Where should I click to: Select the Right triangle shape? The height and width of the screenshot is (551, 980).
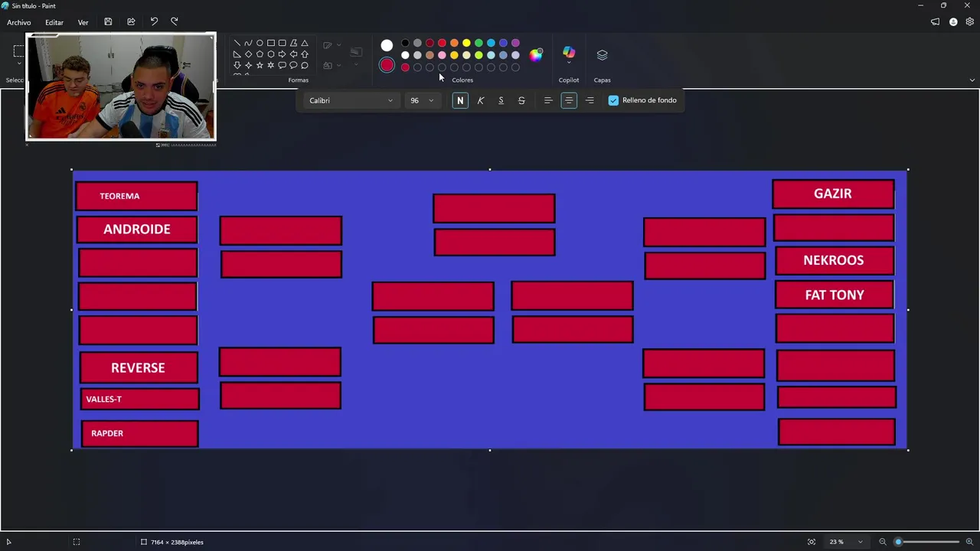(237, 54)
